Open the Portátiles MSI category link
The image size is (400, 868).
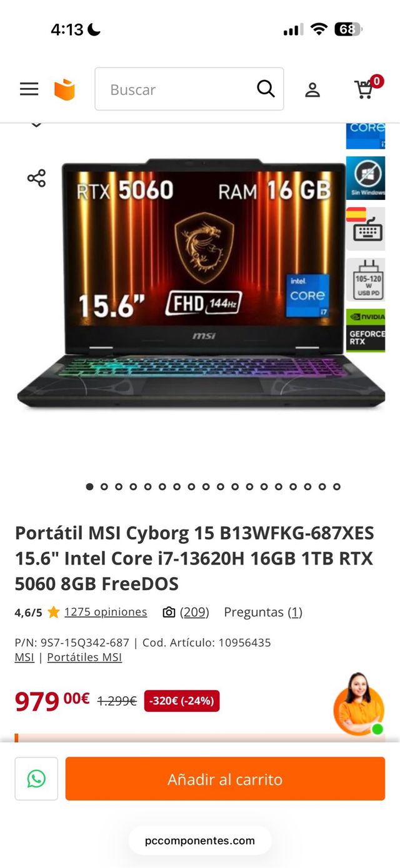click(84, 657)
